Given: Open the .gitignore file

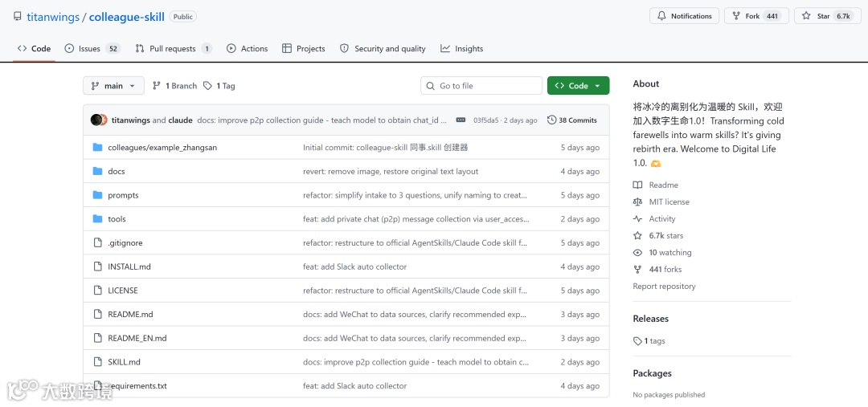Looking at the screenshot, I should pyautogui.click(x=125, y=242).
